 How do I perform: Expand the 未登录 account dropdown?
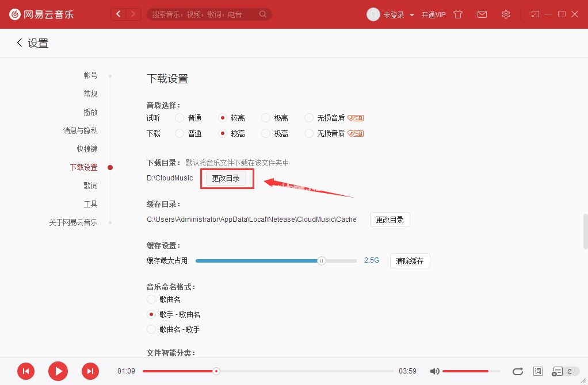412,15
